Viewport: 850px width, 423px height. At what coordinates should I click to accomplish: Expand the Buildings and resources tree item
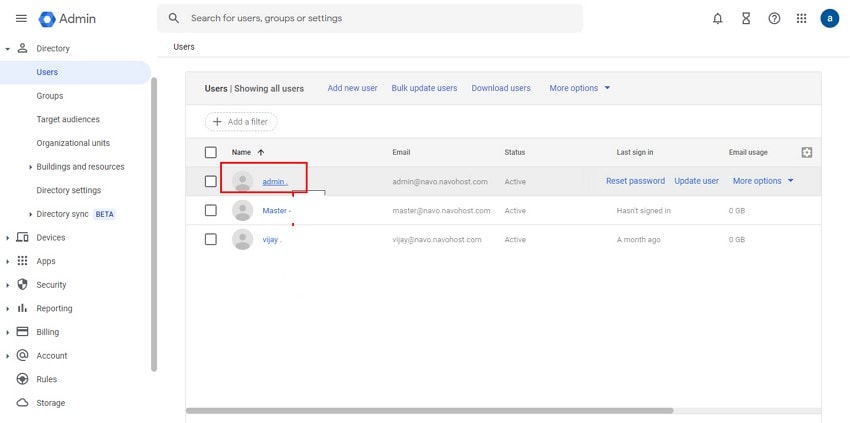31,167
